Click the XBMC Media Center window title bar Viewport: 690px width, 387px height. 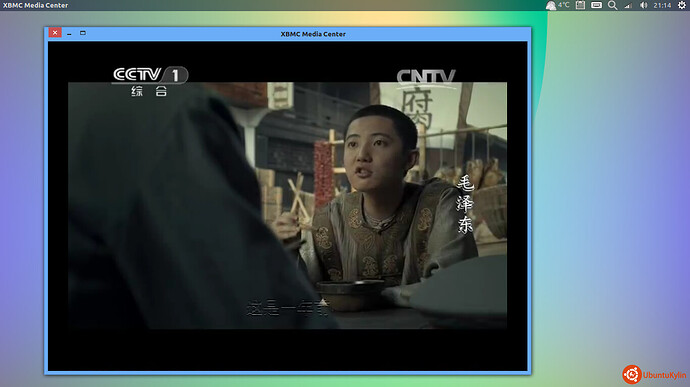pyautogui.click(x=288, y=34)
